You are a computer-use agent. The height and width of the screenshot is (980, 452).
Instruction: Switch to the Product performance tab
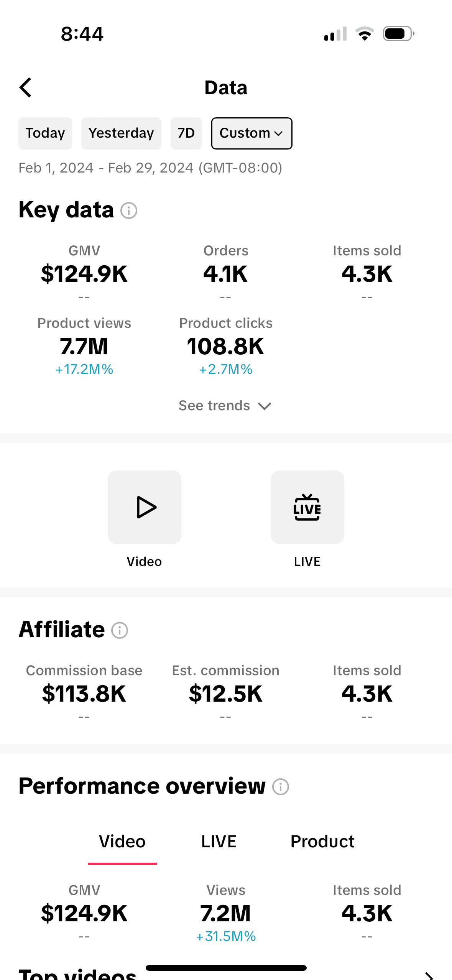322,842
